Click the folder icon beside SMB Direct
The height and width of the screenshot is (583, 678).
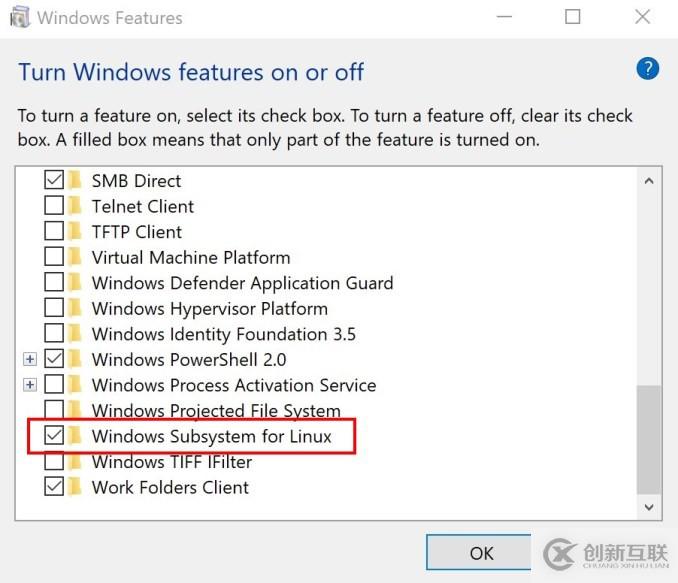[x=76, y=181]
